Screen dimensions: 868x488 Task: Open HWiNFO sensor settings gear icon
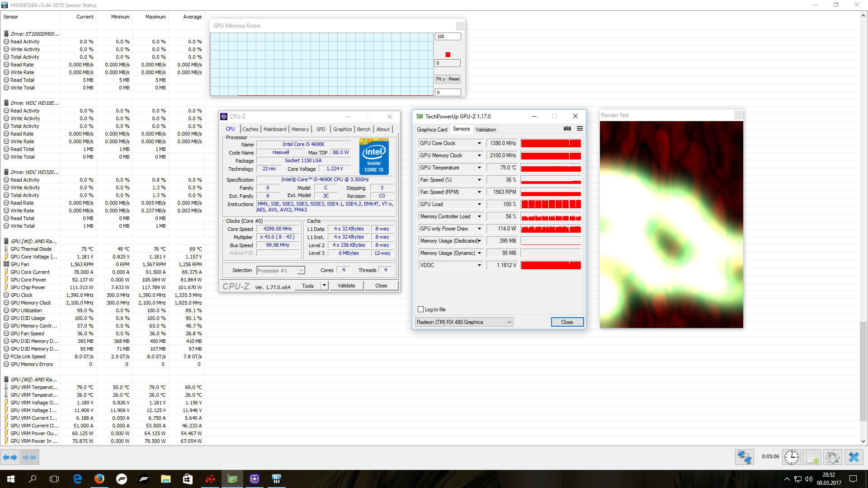tap(832, 457)
